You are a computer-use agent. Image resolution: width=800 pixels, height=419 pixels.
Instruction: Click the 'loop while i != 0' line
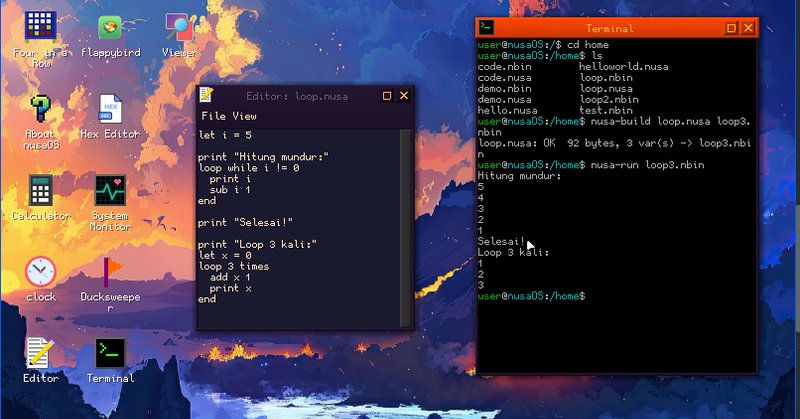(x=248, y=167)
